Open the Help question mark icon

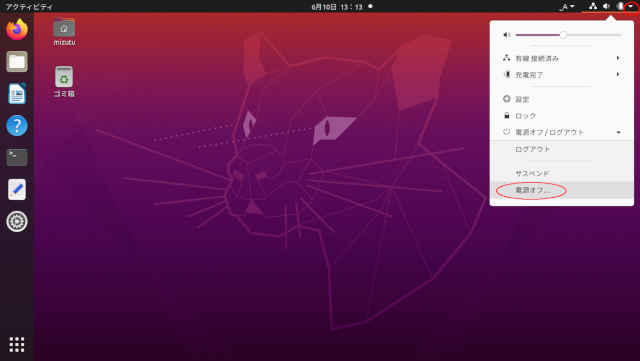click(x=17, y=125)
